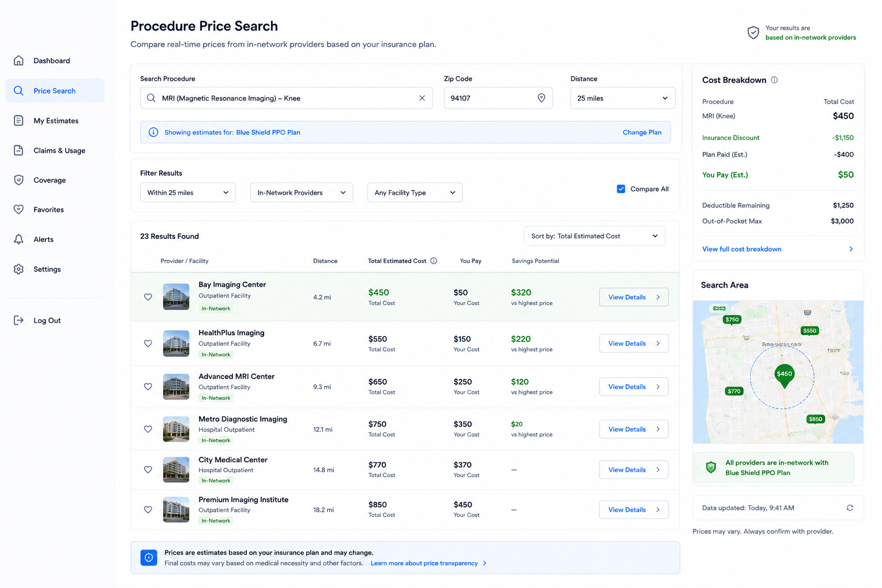Screen dimensions: 882x588
Task: Refresh data with the refresh icon
Action: point(850,508)
